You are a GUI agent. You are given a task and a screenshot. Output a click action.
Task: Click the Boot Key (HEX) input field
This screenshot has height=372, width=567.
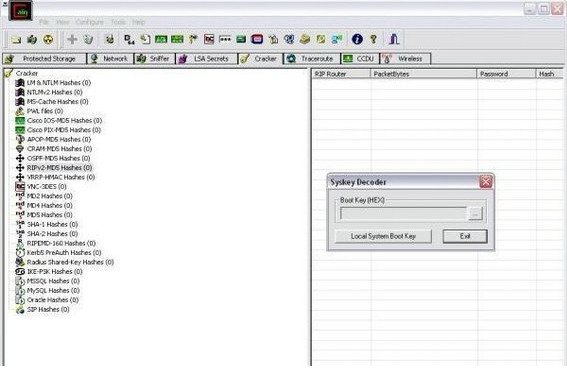tap(403, 214)
